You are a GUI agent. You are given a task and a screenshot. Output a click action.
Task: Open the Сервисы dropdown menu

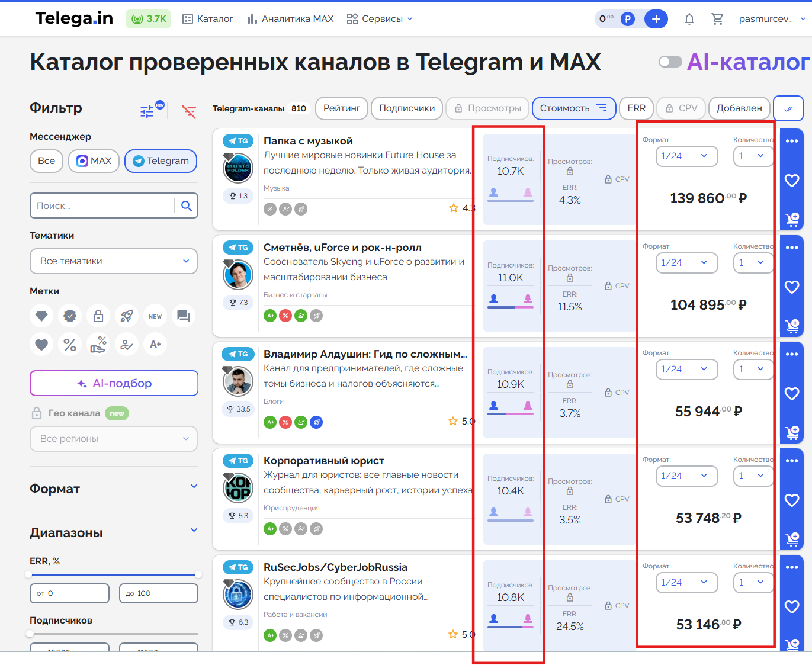pos(380,19)
